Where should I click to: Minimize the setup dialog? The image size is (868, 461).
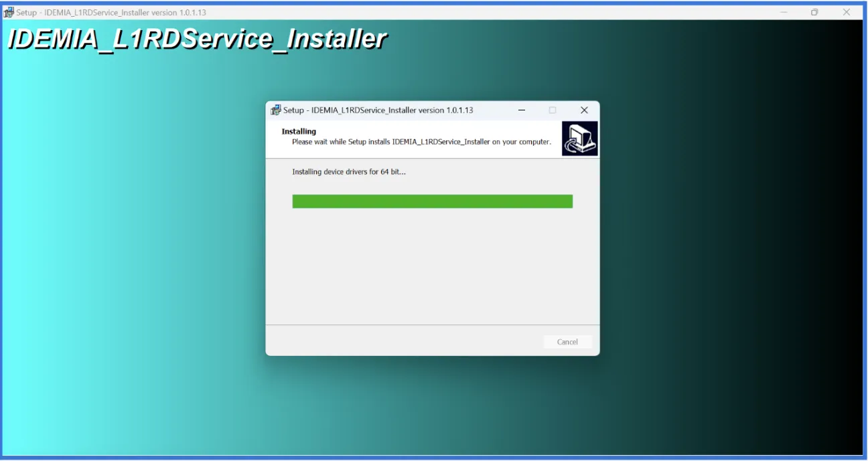pos(521,110)
